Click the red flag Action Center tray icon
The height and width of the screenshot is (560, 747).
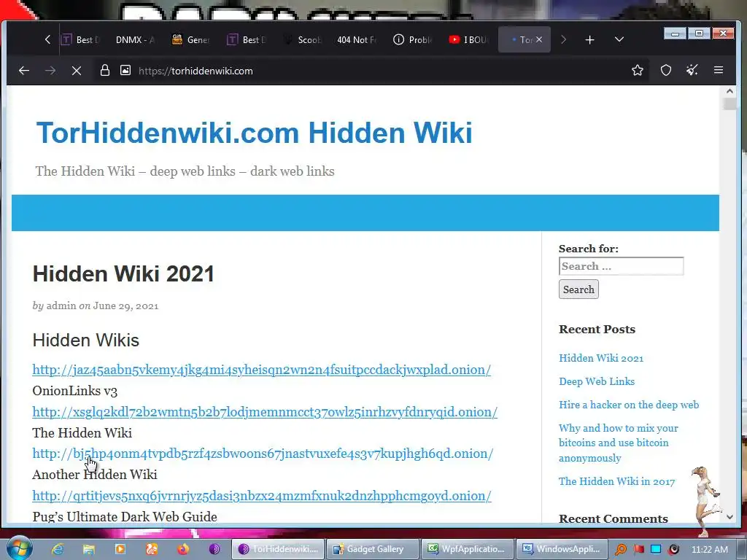[x=639, y=550]
